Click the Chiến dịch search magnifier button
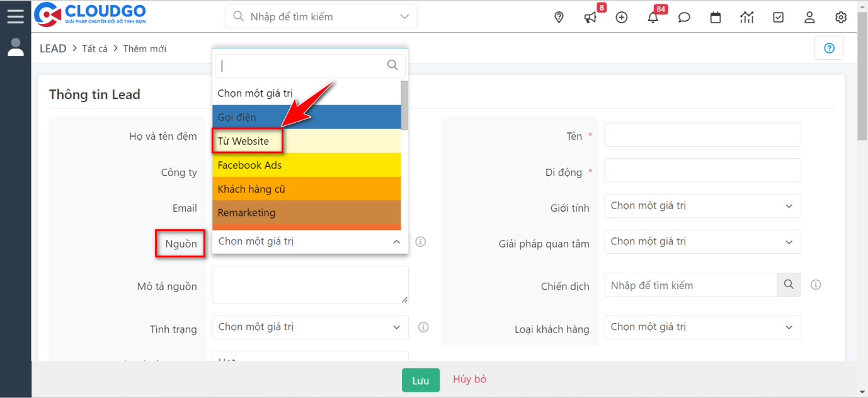This screenshot has width=868, height=398. (789, 285)
